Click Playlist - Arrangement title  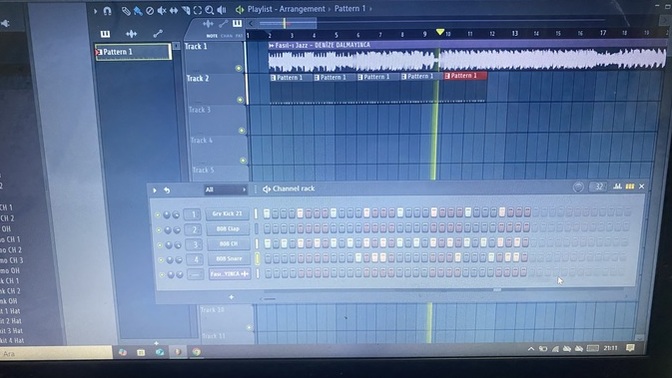286,9
